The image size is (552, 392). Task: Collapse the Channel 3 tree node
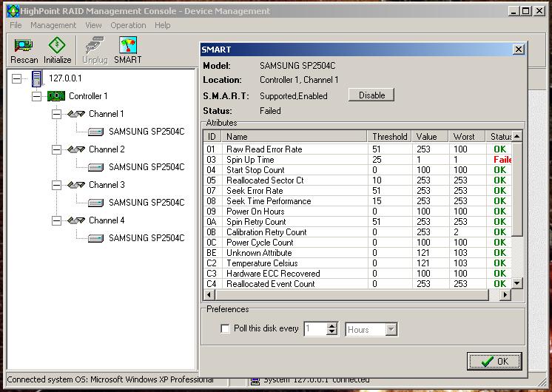pos(56,185)
